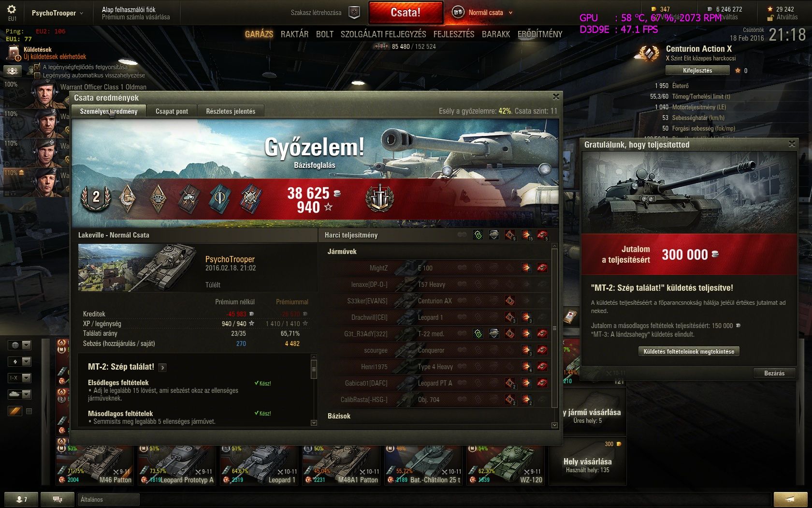Toggle accelerated crew training checkbox
Image resolution: width=812 pixels, height=508 pixels.
point(38,67)
